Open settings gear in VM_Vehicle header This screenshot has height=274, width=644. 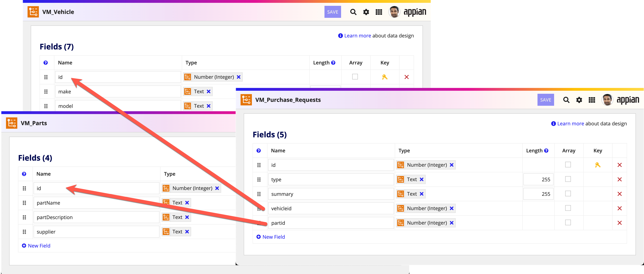click(x=366, y=12)
